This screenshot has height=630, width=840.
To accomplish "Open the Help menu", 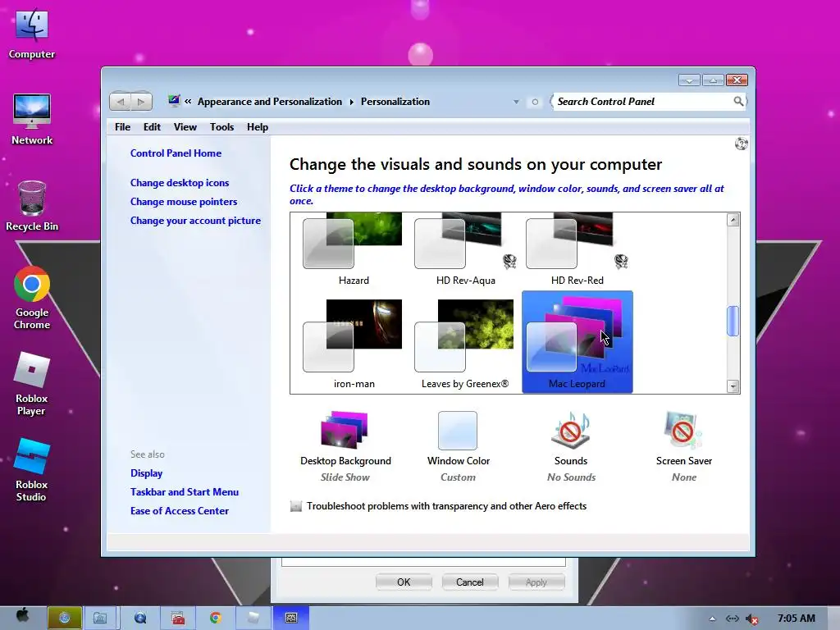I will coord(257,127).
